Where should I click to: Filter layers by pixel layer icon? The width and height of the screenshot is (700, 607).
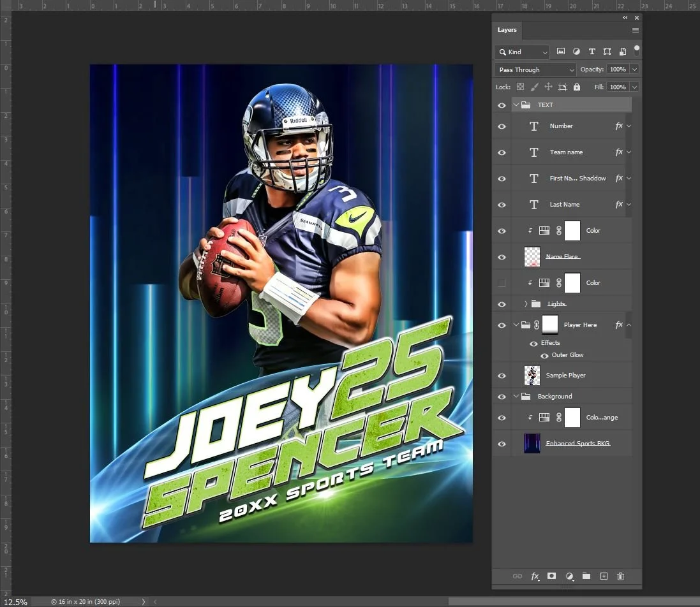click(x=561, y=52)
